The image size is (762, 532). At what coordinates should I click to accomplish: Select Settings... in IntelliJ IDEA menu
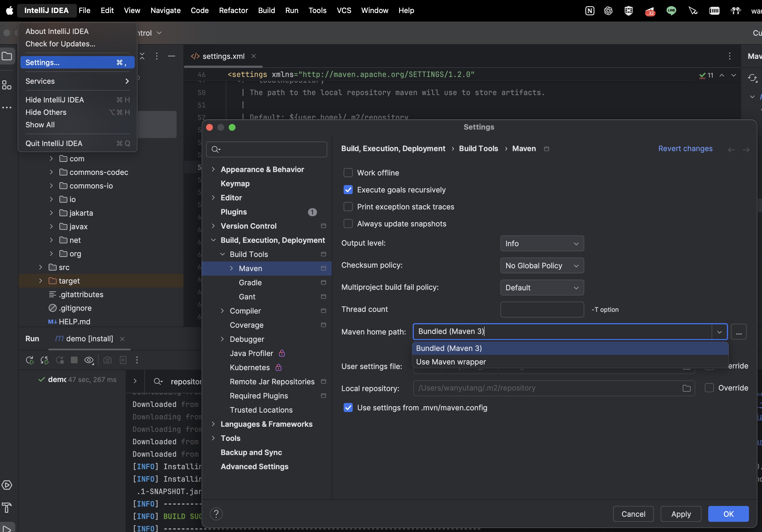click(77, 62)
